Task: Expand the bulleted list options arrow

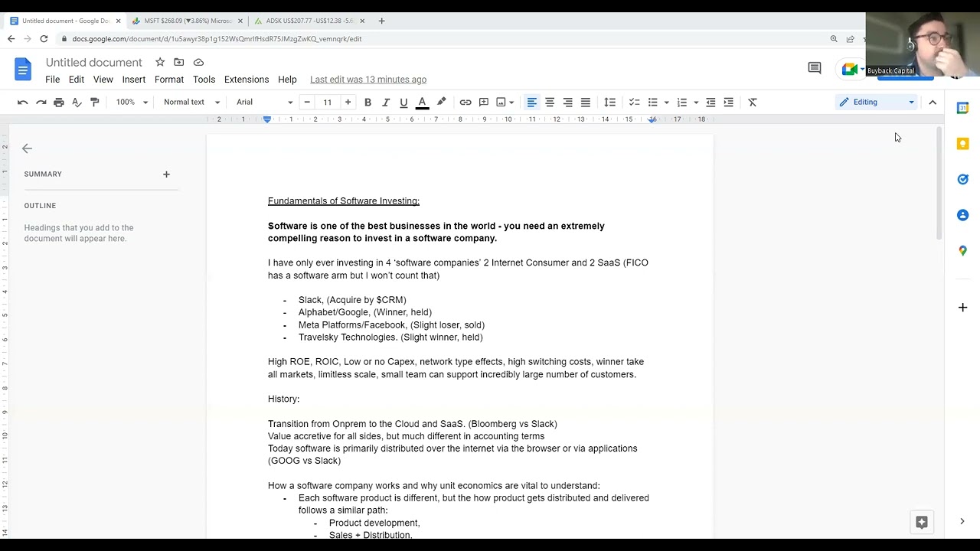Action: 666,102
